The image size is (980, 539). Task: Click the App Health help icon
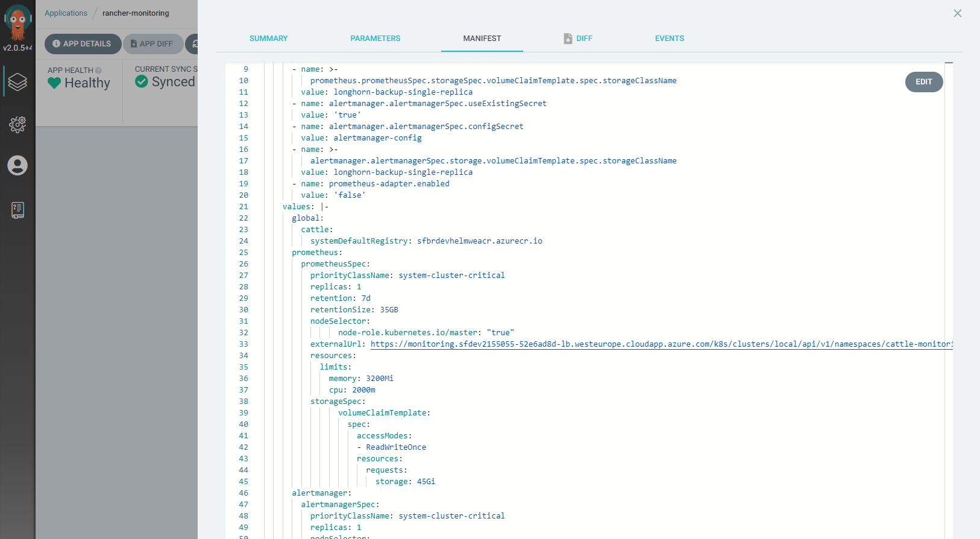click(98, 71)
